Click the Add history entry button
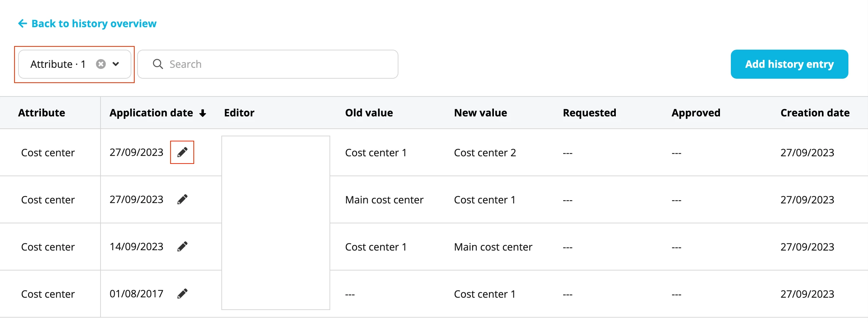The image size is (868, 322). click(x=789, y=64)
